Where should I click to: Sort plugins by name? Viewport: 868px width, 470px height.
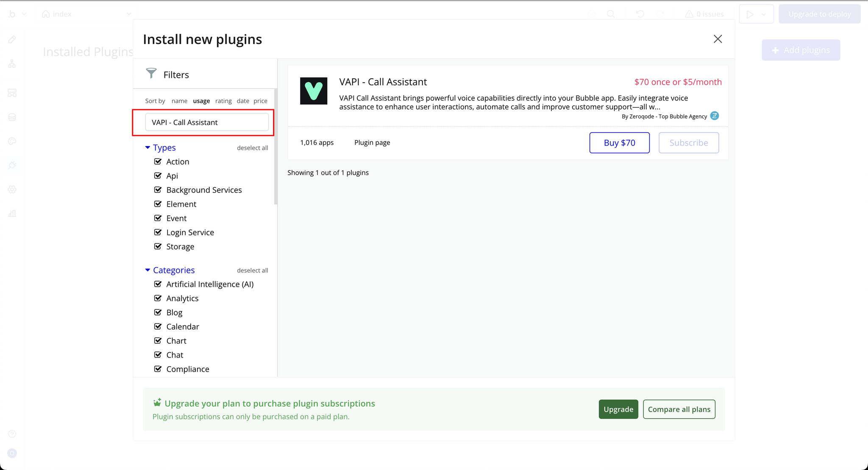click(179, 101)
